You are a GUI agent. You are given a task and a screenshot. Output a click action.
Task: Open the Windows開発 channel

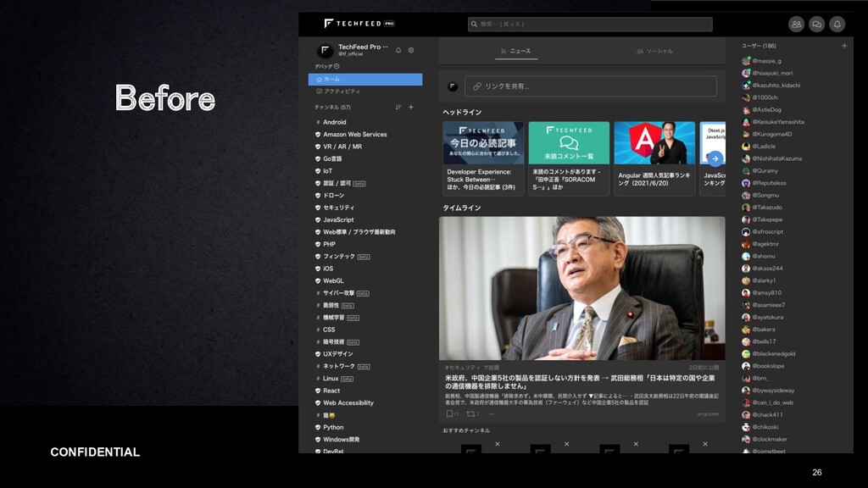[x=341, y=440]
